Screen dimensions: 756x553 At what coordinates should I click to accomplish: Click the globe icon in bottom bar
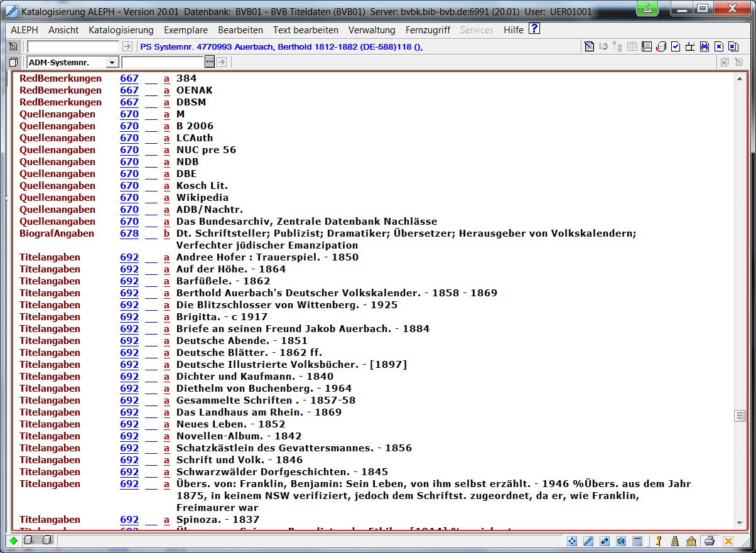[621, 541]
